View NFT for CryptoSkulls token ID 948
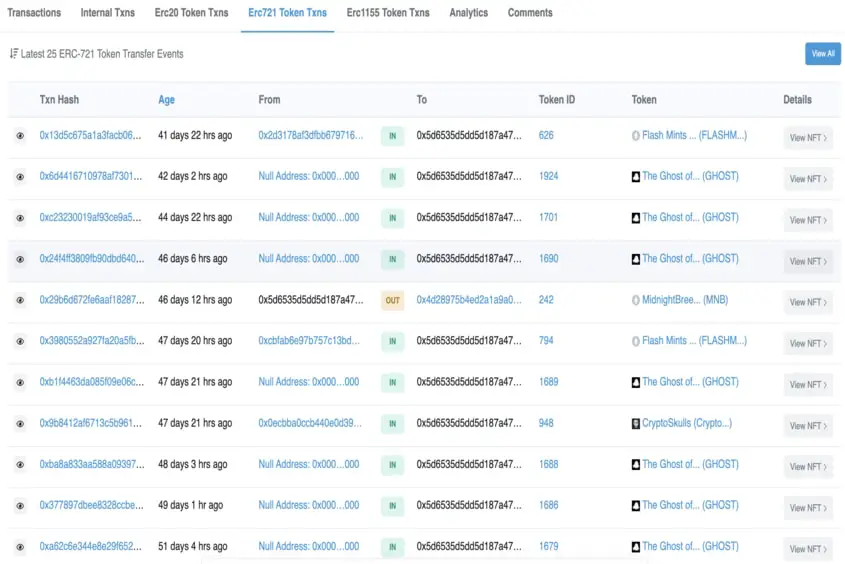Image resolution: width=845 pixels, height=564 pixels. tap(808, 426)
